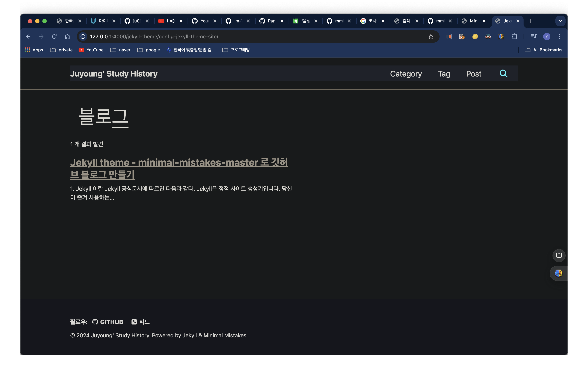
Task: Open Category in site navigation
Action: click(406, 74)
